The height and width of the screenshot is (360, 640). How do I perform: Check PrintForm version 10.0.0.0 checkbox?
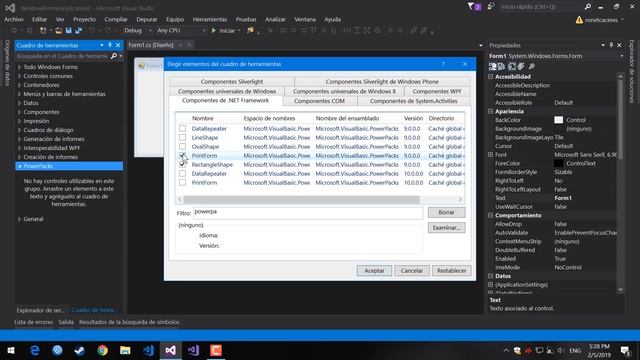click(182, 182)
